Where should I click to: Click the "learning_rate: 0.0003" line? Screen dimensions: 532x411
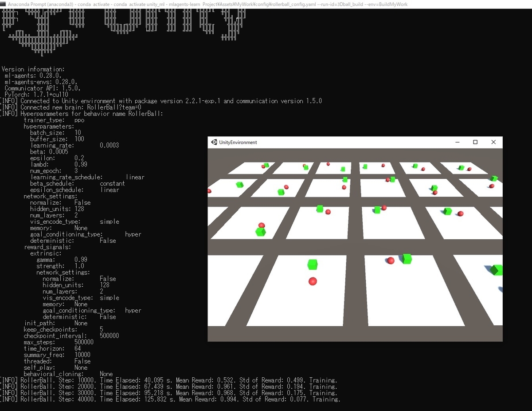click(74, 145)
